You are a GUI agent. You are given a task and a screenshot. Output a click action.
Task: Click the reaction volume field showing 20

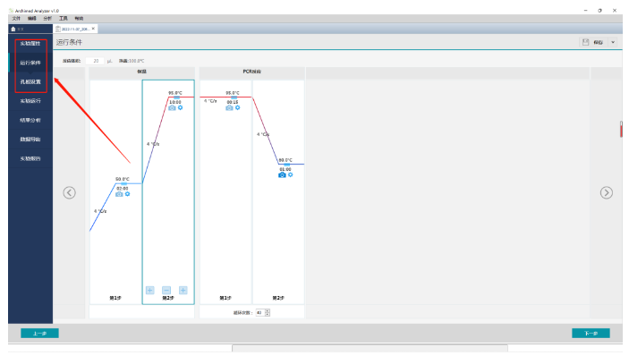95,61
